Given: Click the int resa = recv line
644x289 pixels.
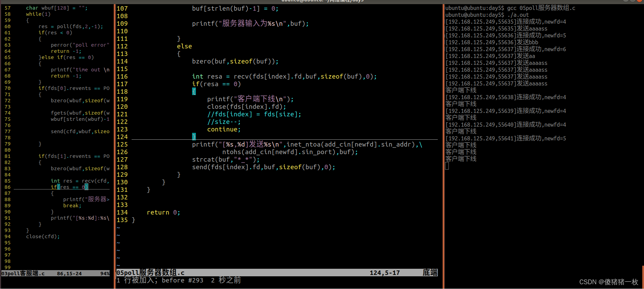Looking at the screenshot, I should coord(284,77).
